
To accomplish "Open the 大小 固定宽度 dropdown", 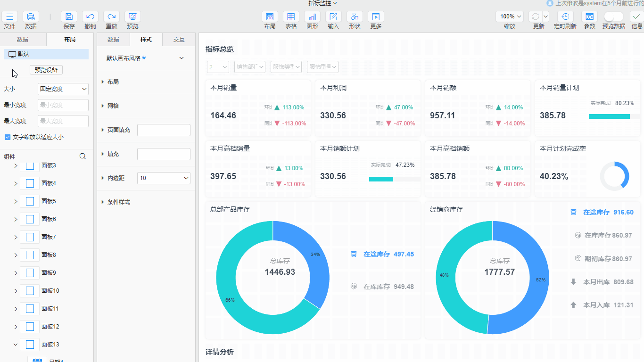I will coord(63,89).
